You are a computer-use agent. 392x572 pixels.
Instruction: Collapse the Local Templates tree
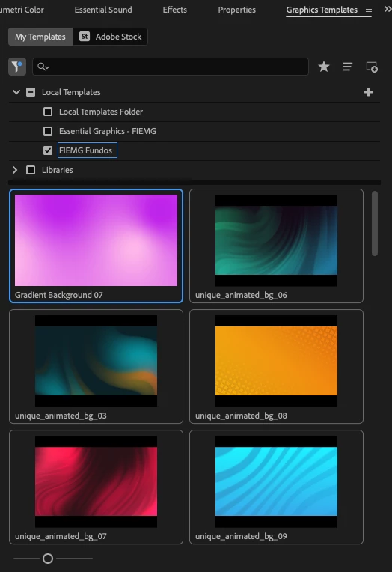point(16,92)
